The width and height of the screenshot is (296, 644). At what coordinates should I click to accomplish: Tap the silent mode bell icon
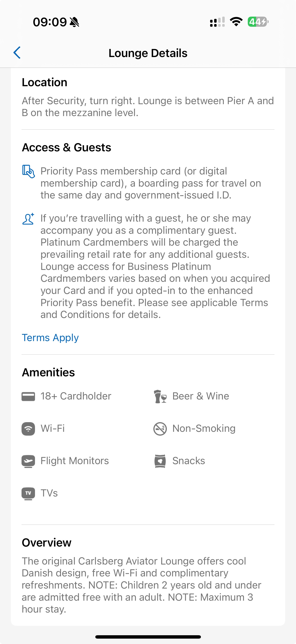point(74,22)
